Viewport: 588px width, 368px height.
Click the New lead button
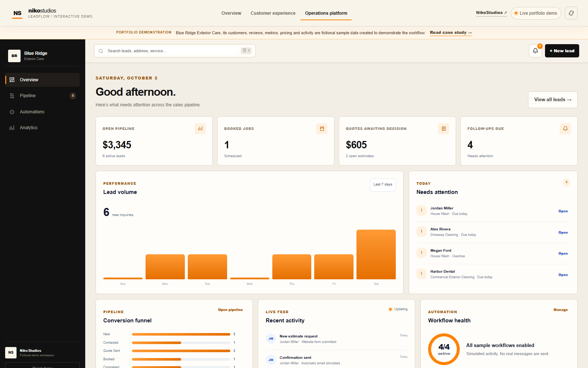(x=562, y=51)
